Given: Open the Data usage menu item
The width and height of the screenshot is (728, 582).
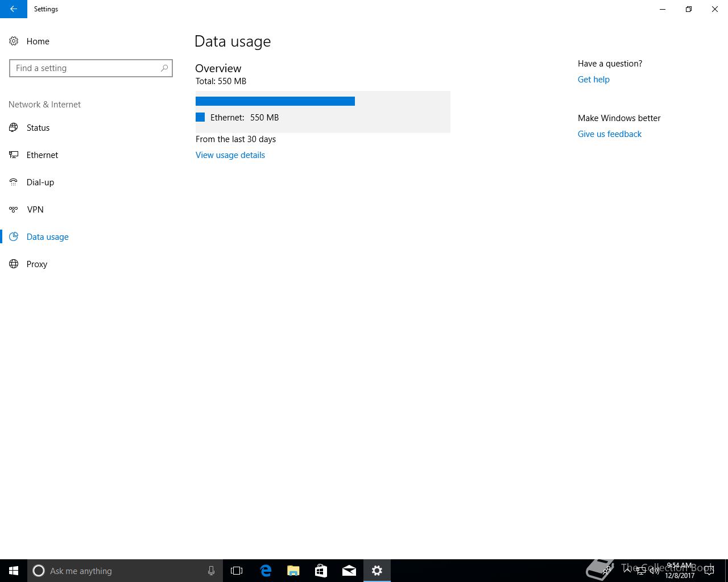Looking at the screenshot, I should coord(47,236).
